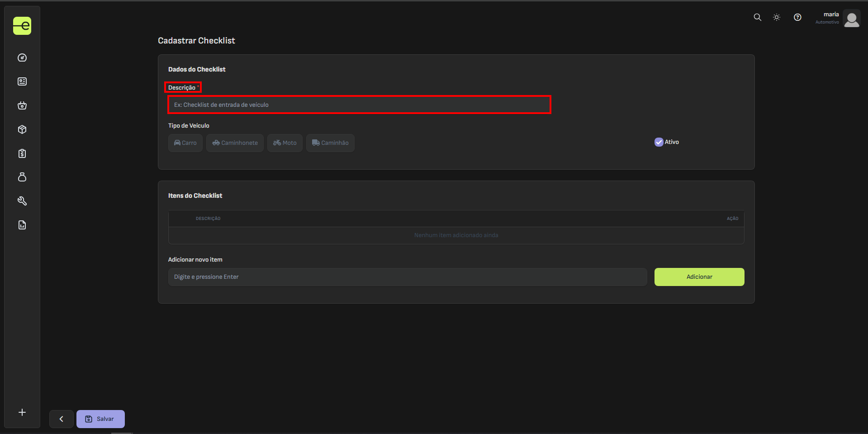The image size is (868, 434).
Task: Open the wrench tools icon in sidebar
Action: pos(22,201)
